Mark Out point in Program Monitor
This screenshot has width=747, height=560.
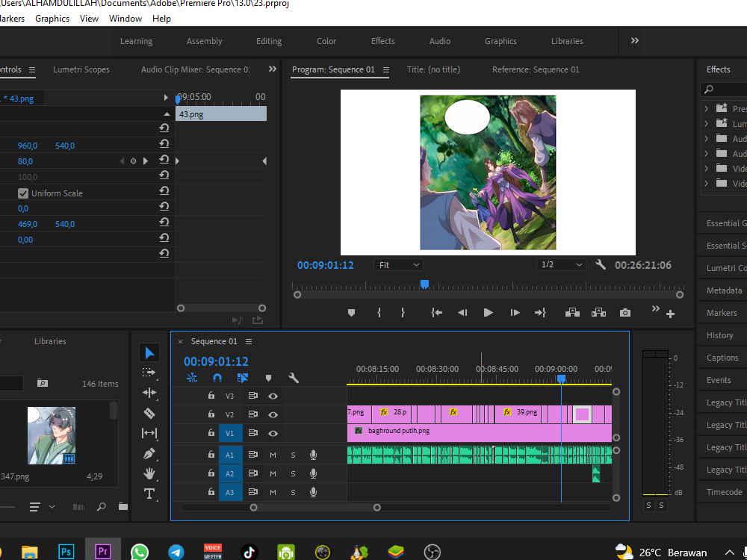click(403, 313)
